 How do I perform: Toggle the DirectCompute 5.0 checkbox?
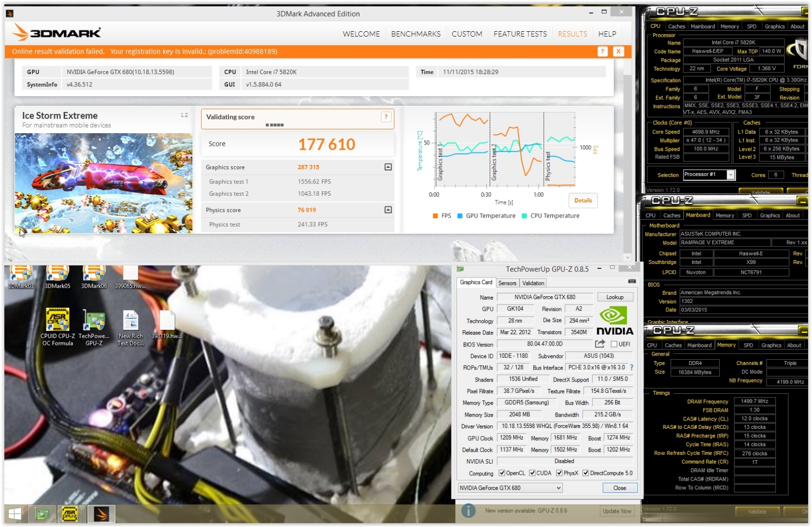[585, 473]
